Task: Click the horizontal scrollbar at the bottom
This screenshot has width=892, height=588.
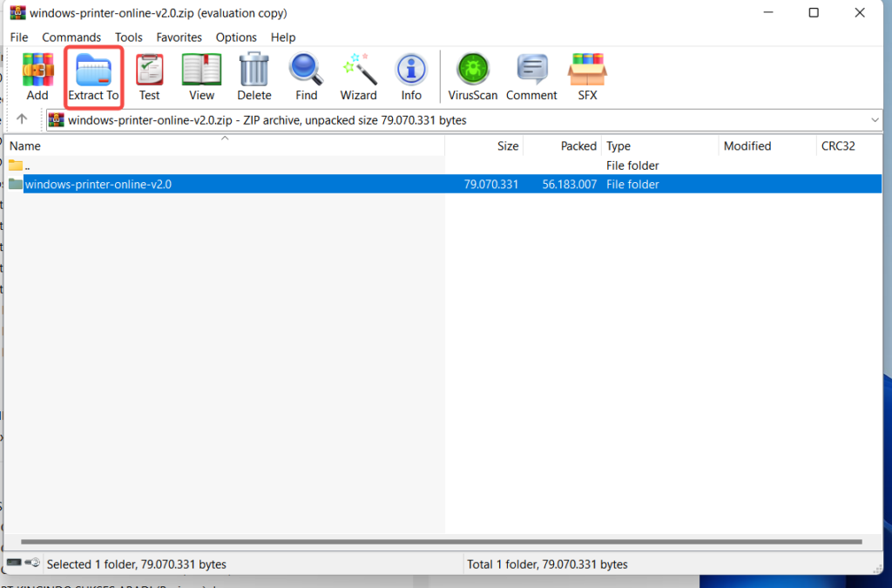Action: click(x=442, y=542)
